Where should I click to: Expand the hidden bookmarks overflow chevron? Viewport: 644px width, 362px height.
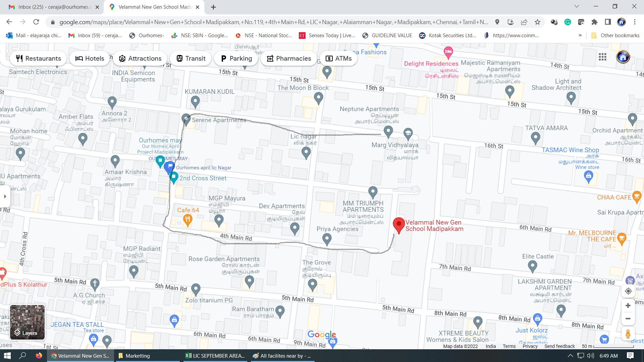point(580,36)
